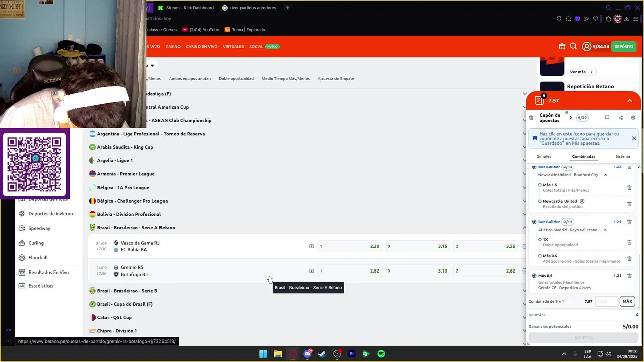Click the green DEPÓSITO button
644x362 pixels.
(x=624, y=46)
